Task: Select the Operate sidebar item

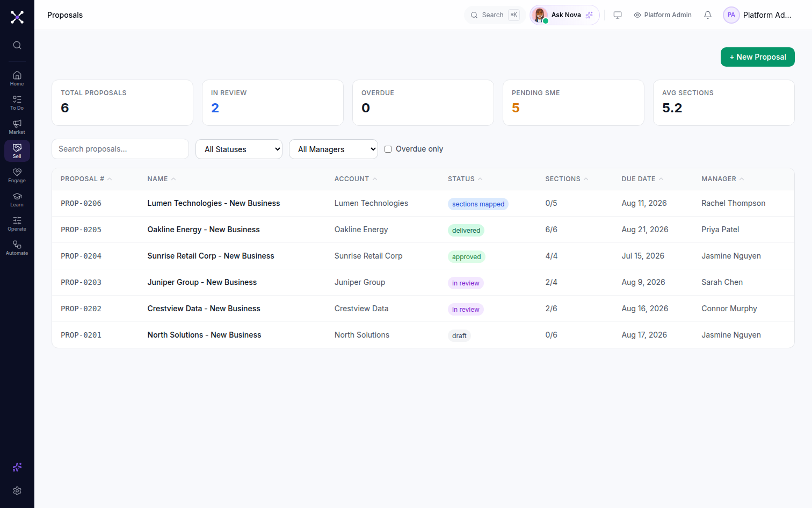Action: [17, 224]
